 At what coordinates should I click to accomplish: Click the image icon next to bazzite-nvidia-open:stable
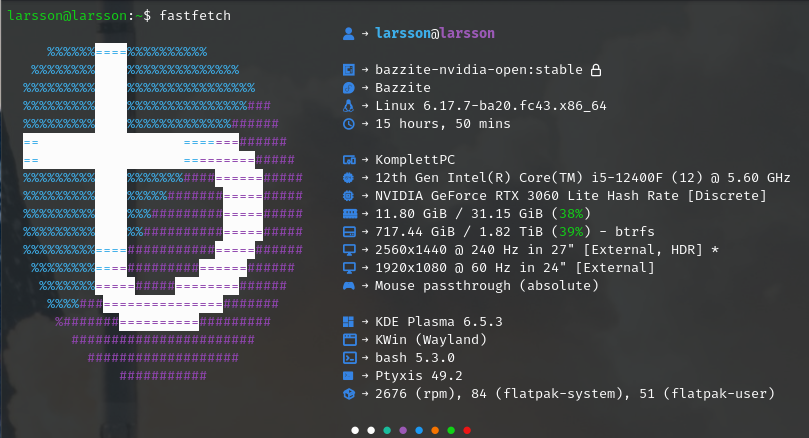coord(349,70)
